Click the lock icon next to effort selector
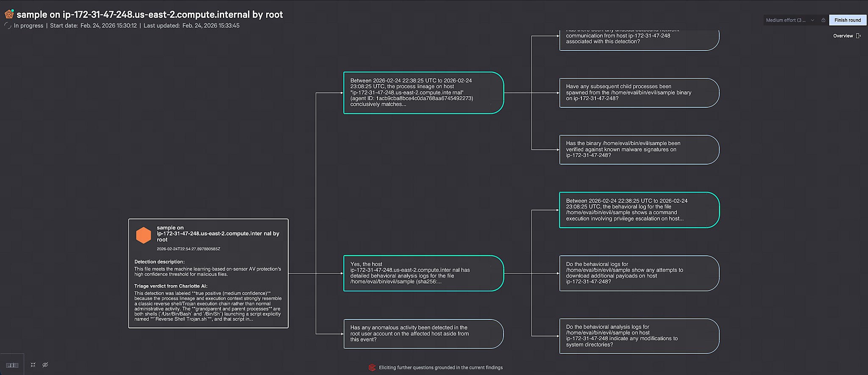The width and height of the screenshot is (868, 375). 823,20
